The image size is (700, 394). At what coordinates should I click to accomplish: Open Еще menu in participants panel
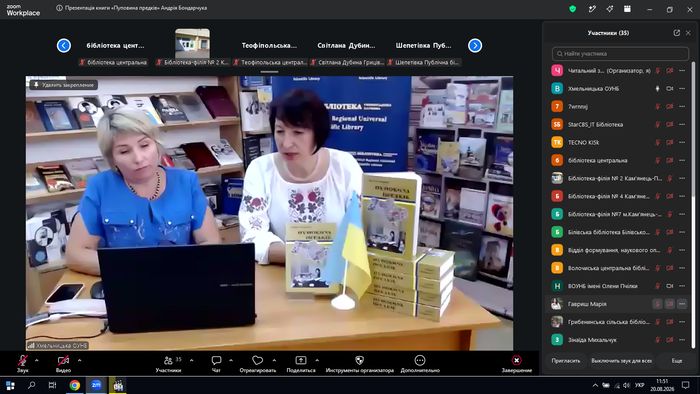677,361
